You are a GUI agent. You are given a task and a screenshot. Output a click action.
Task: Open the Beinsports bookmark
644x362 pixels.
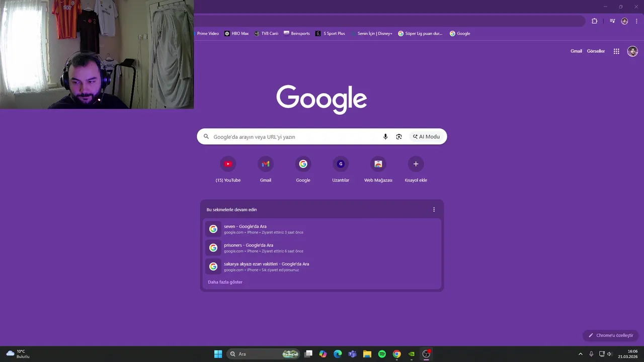point(297,34)
